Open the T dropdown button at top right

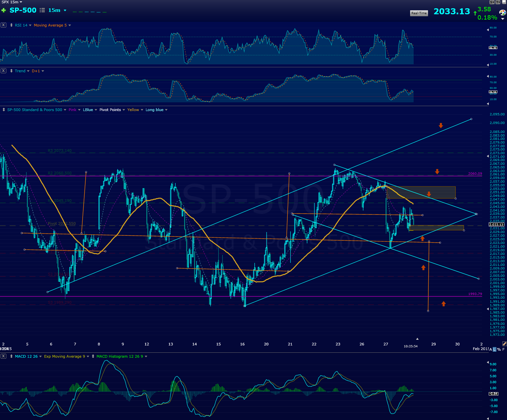tap(498, 2)
